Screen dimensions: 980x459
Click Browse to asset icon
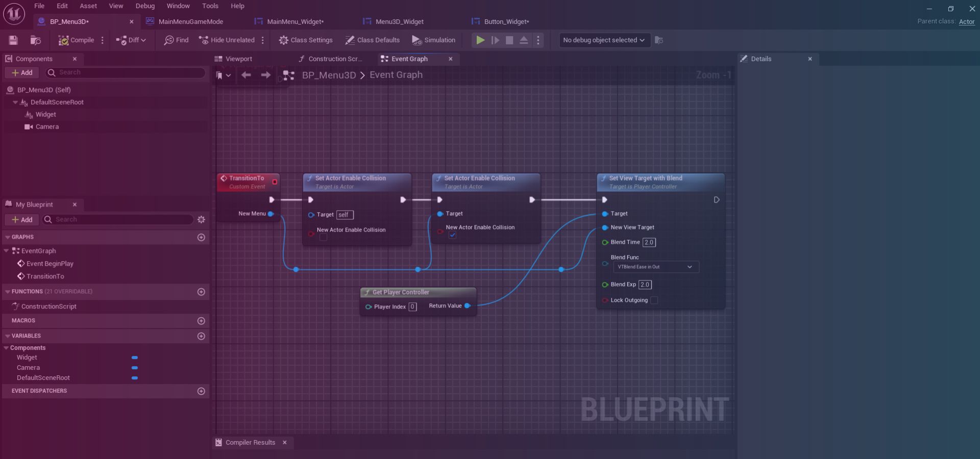[x=35, y=40]
